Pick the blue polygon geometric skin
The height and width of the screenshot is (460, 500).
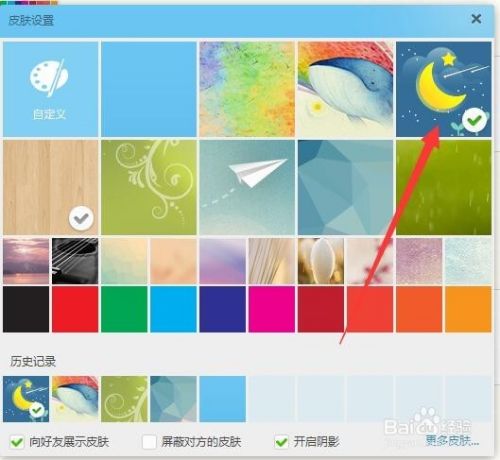[345, 187]
